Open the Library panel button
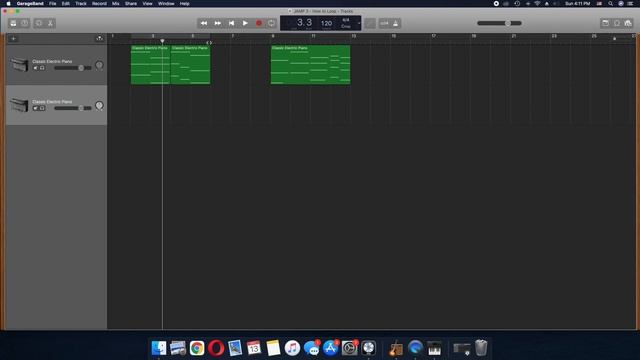The width and height of the screenshot is (640, 360). click(x=13, y=23)
